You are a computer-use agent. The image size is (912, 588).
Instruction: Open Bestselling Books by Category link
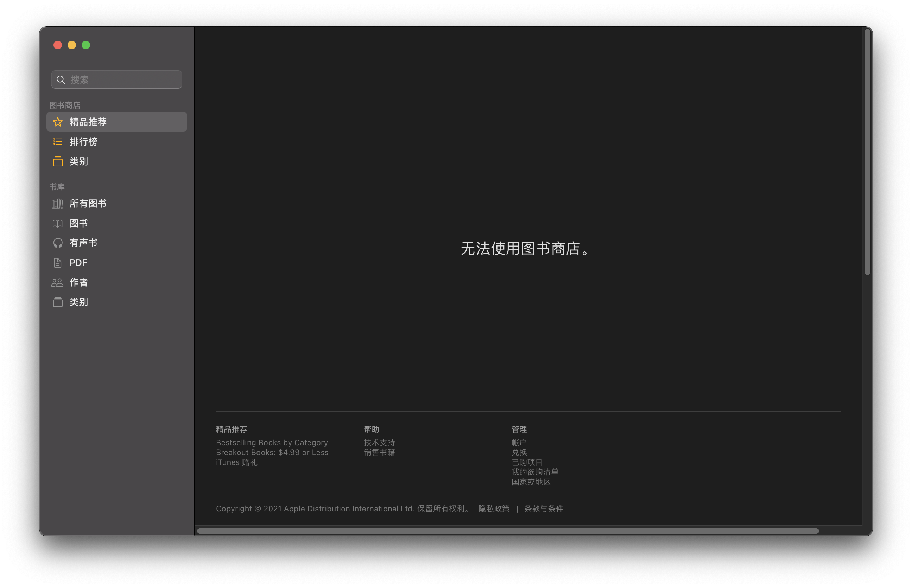272,442
